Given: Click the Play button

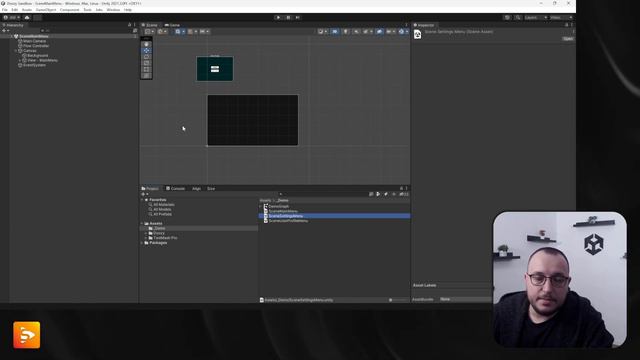Looking at the screenshot, I should pos(278,18).
